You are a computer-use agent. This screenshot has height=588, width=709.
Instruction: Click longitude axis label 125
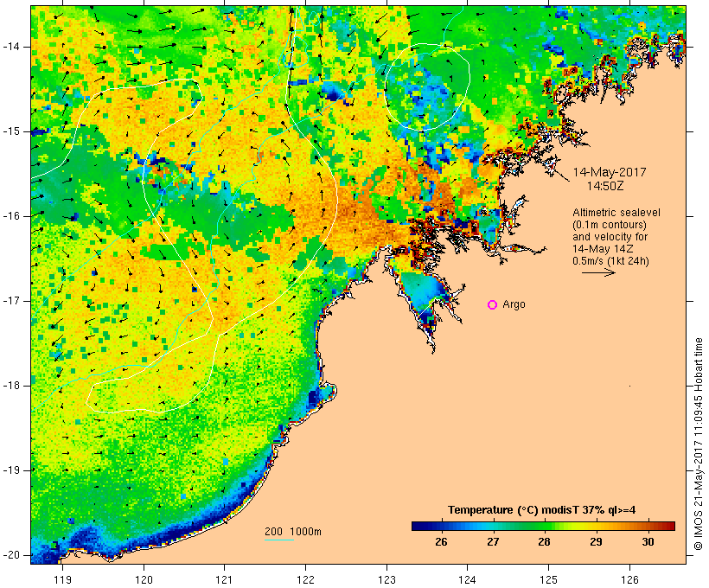point(548,579)
